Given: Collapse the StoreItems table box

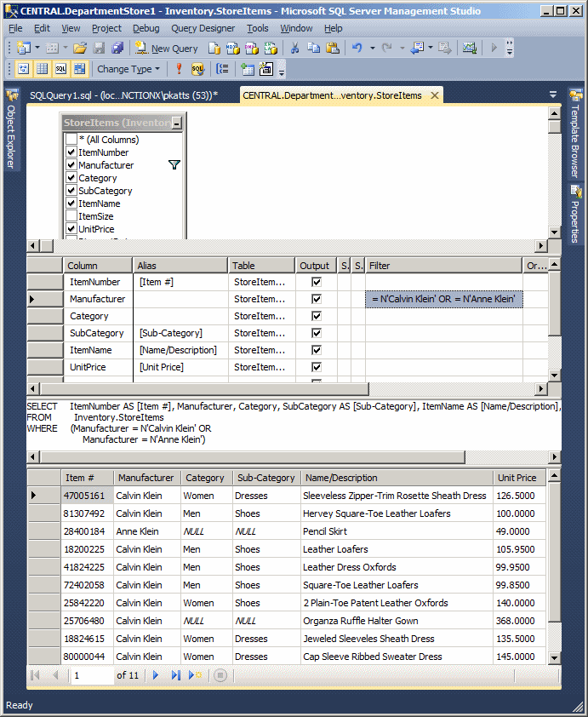Looking at the screenshot, I should [x=177, y=123].
